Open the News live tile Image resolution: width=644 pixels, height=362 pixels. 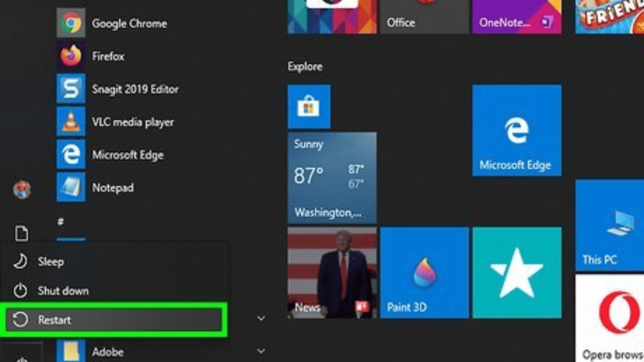click(332, 273)
